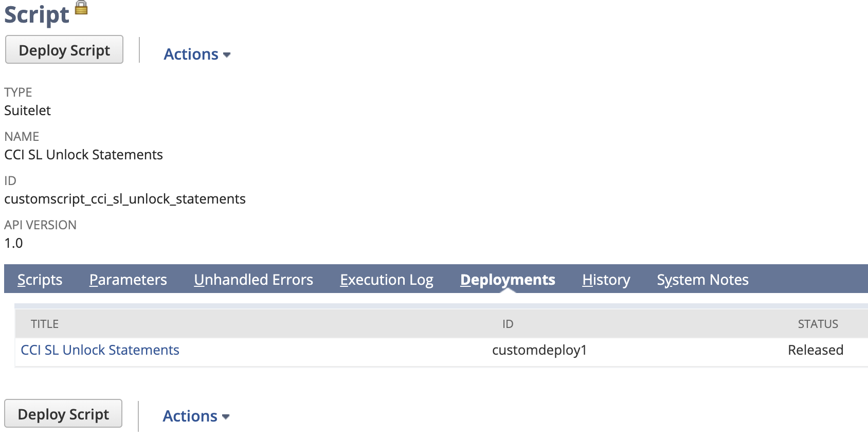Click the TITLE column header
The width and height of the screenshot is (868, 439).
tap(45, 324)
